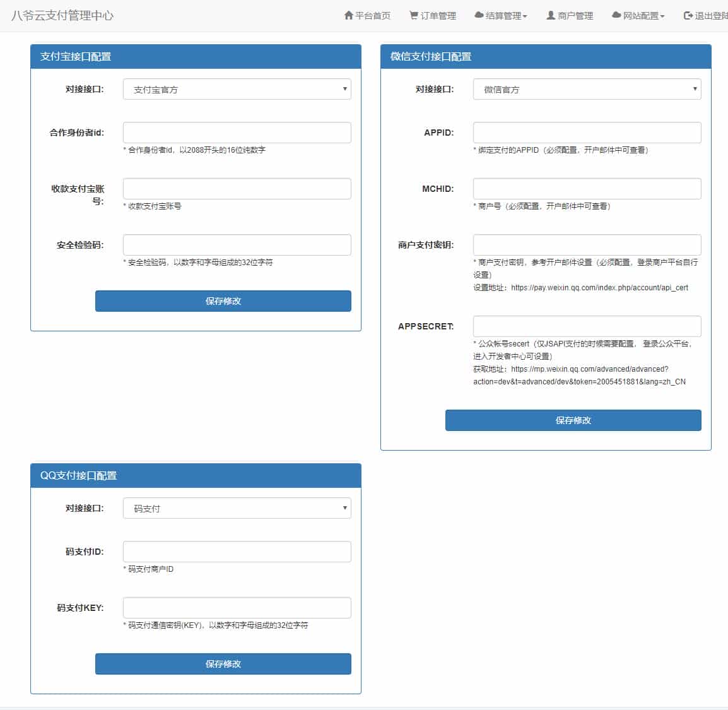This screenshot has width=728, height=710.
Task: Expand the 结算管理 menu
Action: pyautogui.click(x=502, y=15)
